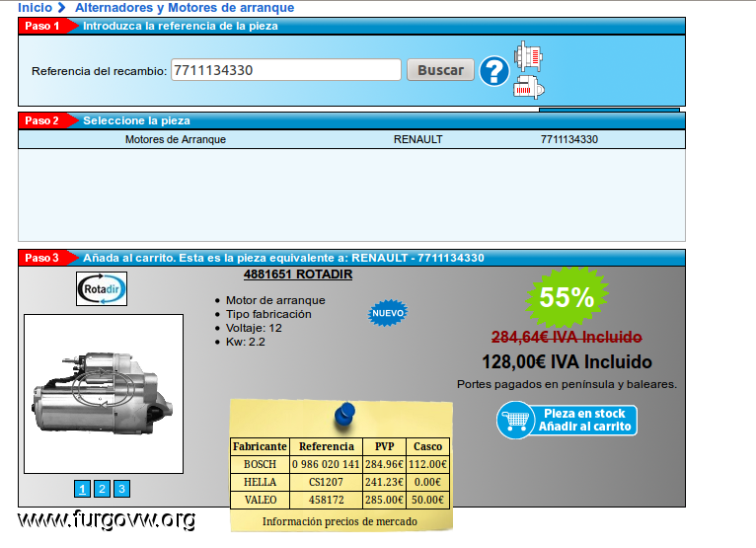Click the Portes pagados en península text
This screenshot has height=548, width=756.
pos(567,384)
